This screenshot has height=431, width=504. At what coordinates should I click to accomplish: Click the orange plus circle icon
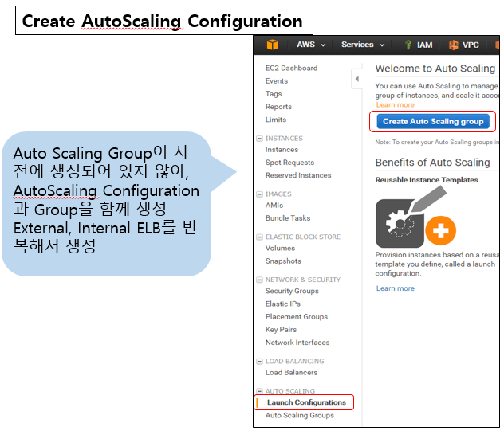pyautogui.click(x=440, y=230)
